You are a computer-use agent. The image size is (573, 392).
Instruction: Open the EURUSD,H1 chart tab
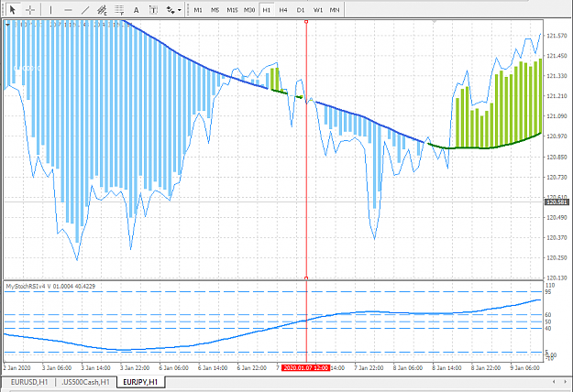pyautogui.click(x=29, y=382)
